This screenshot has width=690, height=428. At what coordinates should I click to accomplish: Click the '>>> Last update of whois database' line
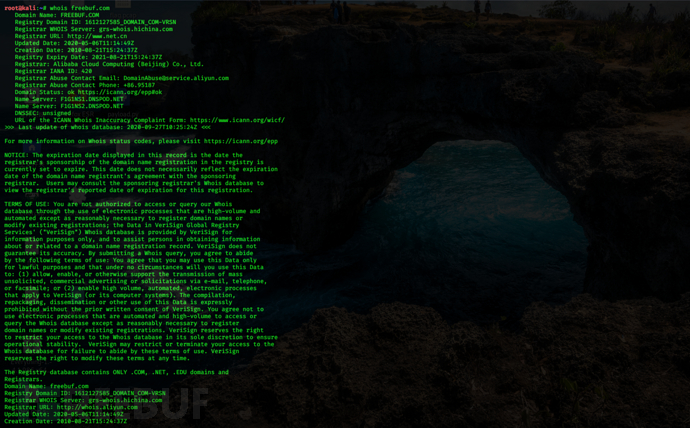click(x=107, y=127)
